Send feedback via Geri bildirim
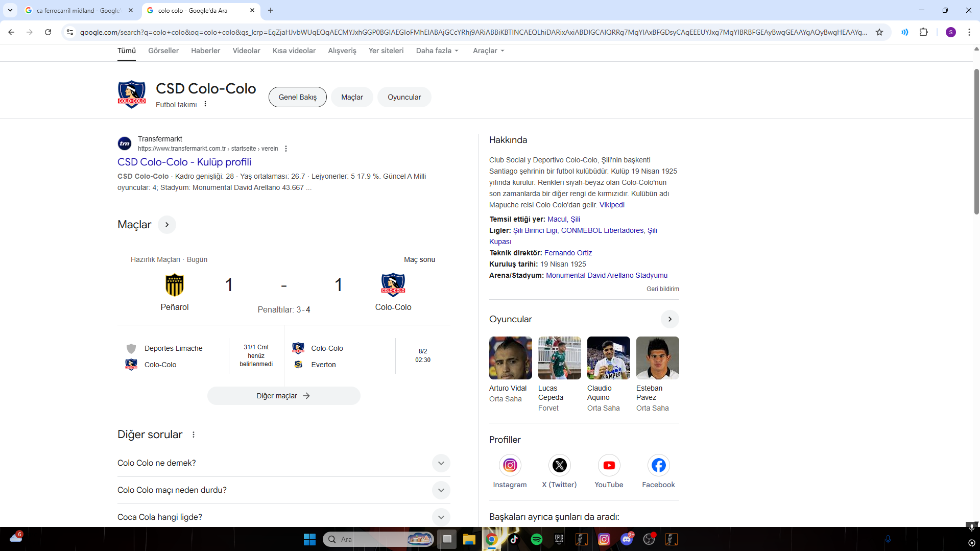980x551 pixels. [x=663, y=289]
